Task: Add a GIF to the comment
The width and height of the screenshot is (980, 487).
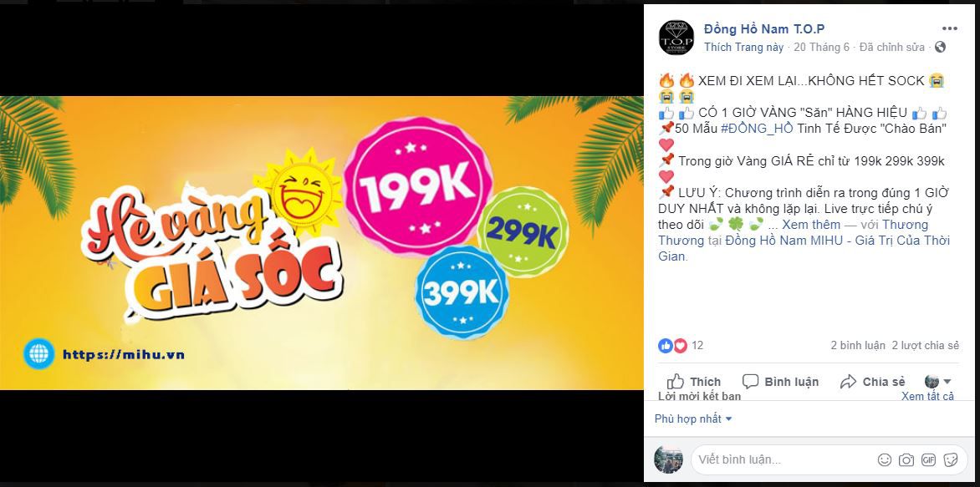Action: coord(928,460)
